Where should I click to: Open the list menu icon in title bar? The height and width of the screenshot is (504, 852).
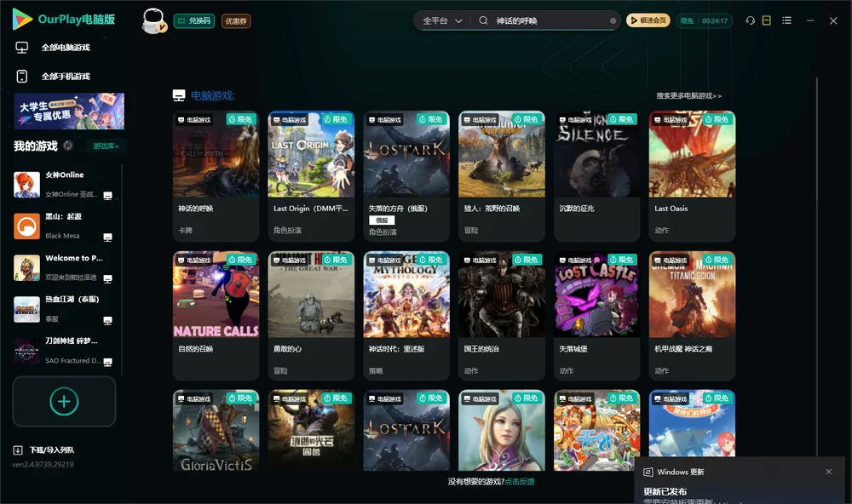[786, 20]
